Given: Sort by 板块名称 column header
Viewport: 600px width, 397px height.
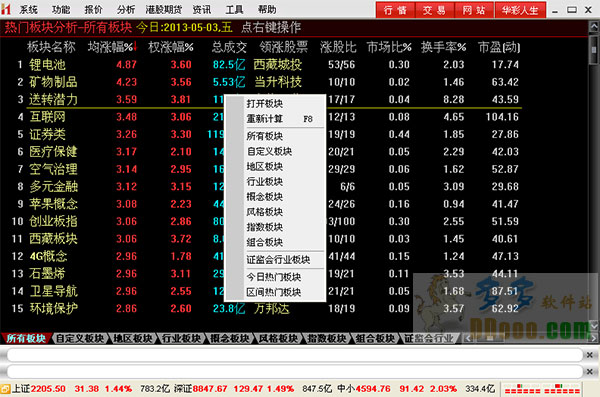Looking at the screenshot, I should point(51,47).
